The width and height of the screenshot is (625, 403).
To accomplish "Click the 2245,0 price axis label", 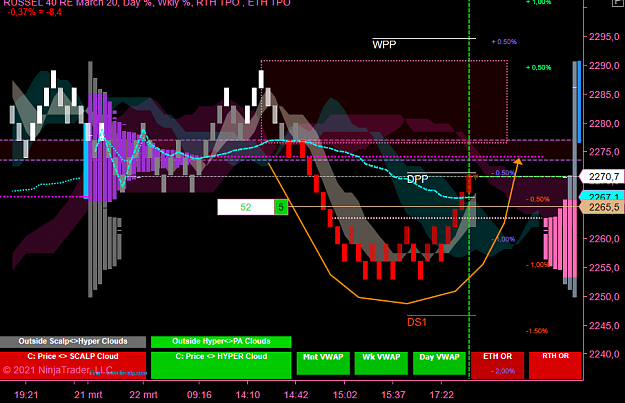I will tap(604, 326).
